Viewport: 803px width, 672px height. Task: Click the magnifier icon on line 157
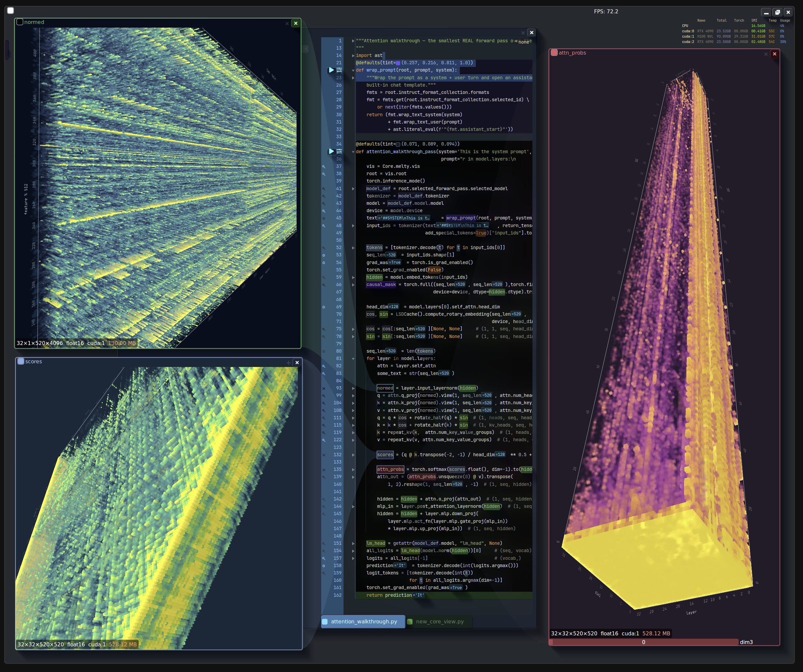pyautogui.click(x=324, y=558)
